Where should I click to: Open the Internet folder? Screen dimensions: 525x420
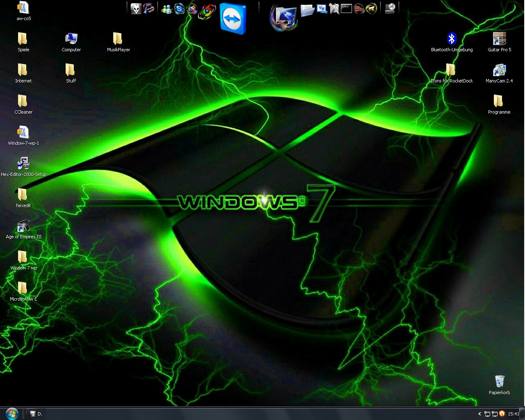pyautogui.click(x=23, y=73)
